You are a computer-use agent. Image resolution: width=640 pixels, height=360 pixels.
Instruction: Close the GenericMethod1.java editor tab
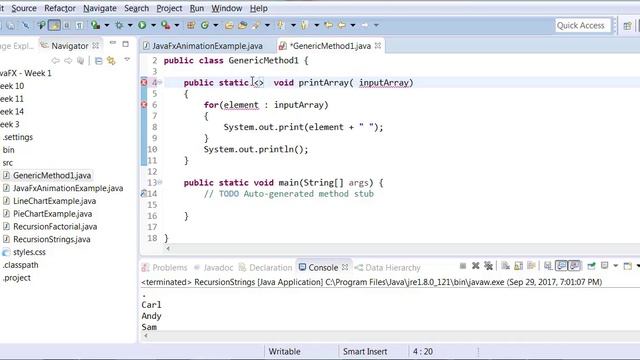378,46
